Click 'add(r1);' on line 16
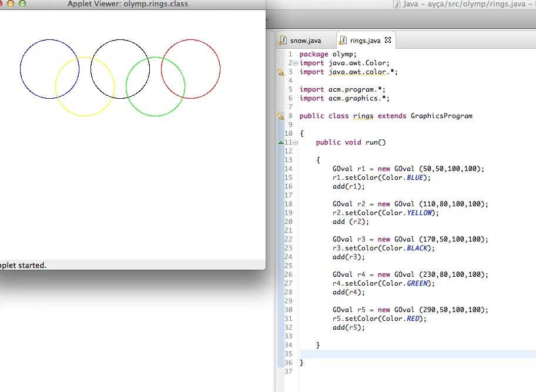The image size is (536, 392). click(x=349, y=187)
